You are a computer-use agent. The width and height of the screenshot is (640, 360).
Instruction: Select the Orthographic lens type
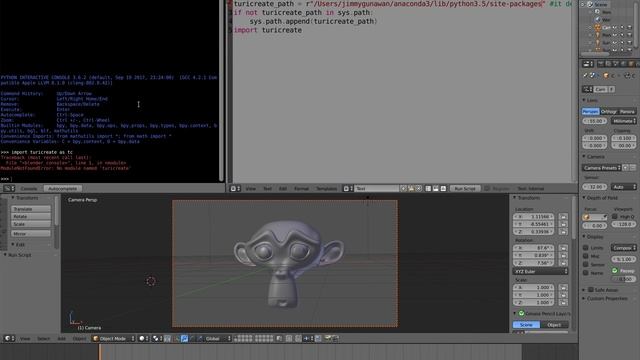point(609,111)
